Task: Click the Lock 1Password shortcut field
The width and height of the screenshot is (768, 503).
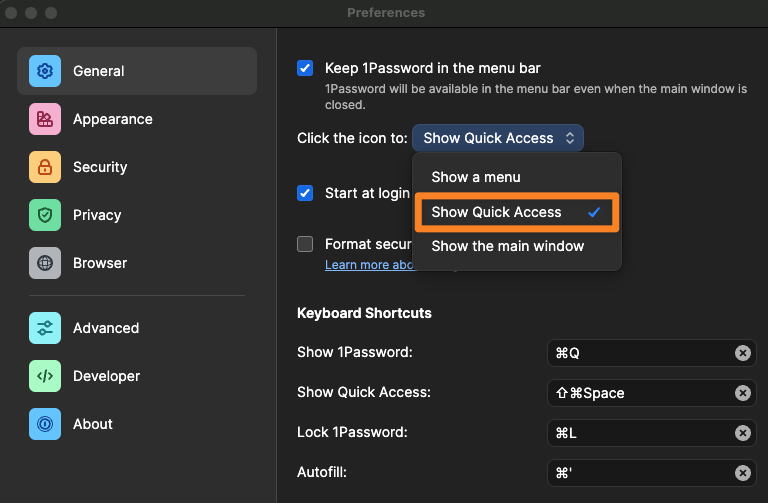Action: coord(640,433)
